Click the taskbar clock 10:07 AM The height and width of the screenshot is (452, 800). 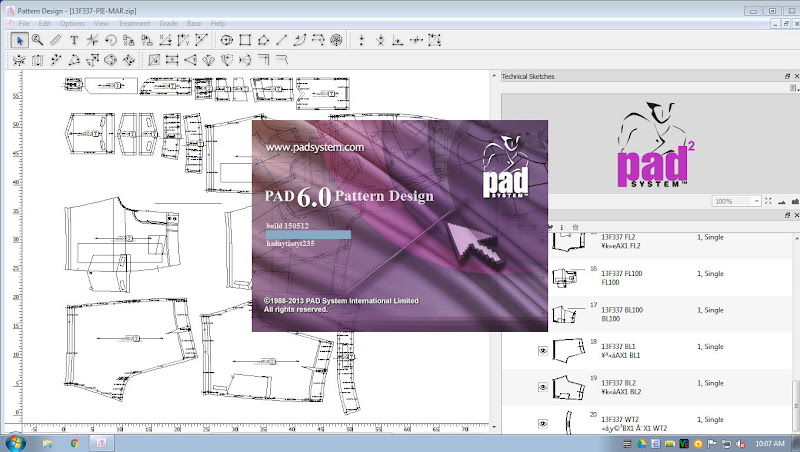770,443
